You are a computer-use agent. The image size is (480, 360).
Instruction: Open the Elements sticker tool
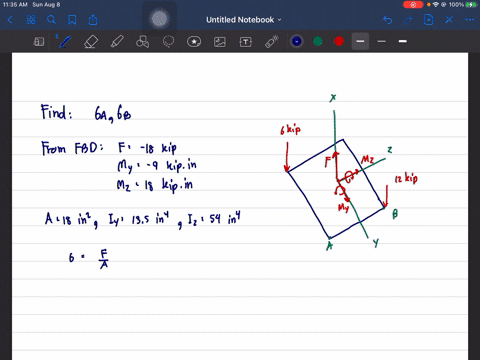[x=194, y=42]
